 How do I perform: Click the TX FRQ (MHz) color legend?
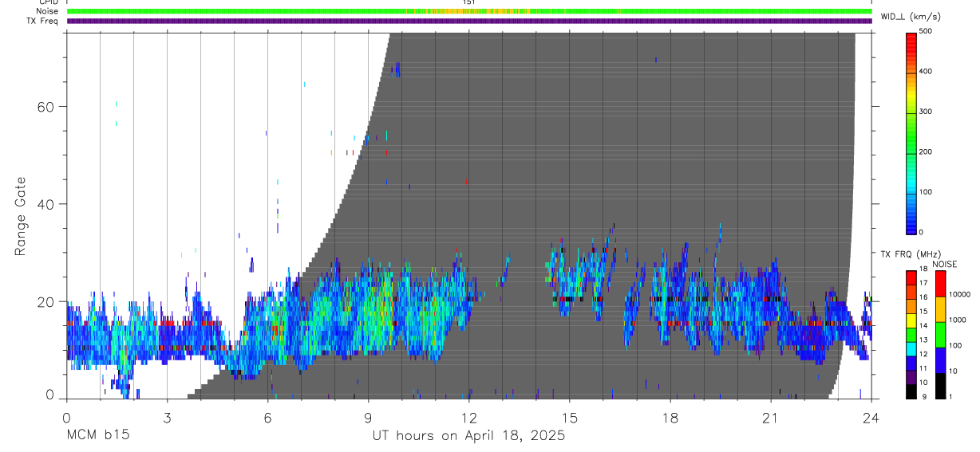click(x=911, y=334)
